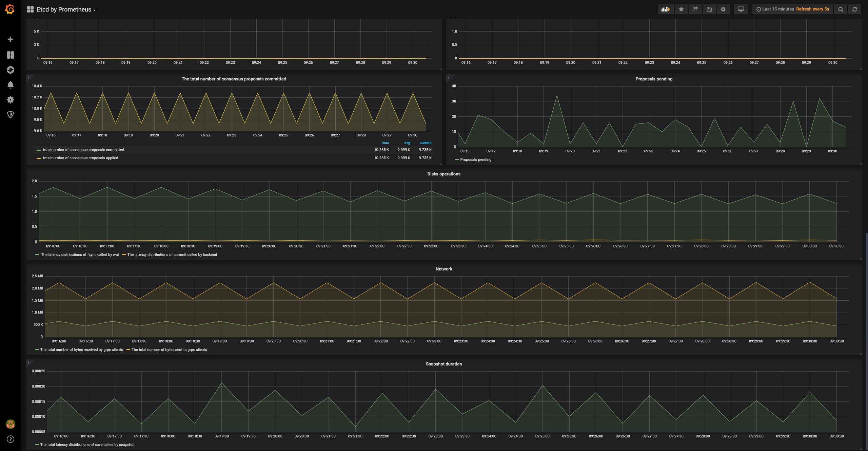Viewport: 868px width, 451px height.
Task: Open Server Admin shield icon
Action: (x=11, y=115)
